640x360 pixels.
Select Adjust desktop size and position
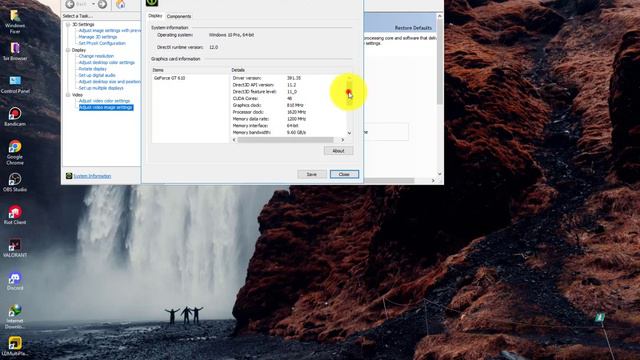[x=109, y=82]
